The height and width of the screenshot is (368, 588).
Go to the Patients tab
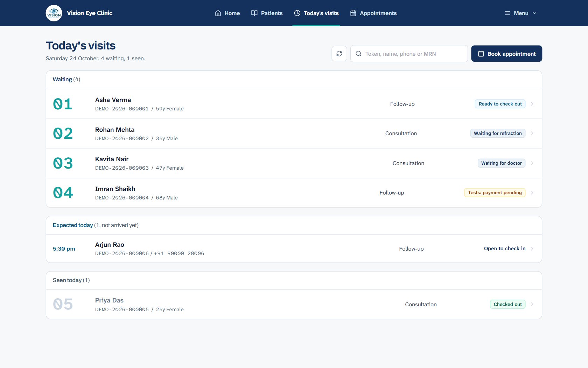pos(267,13)
